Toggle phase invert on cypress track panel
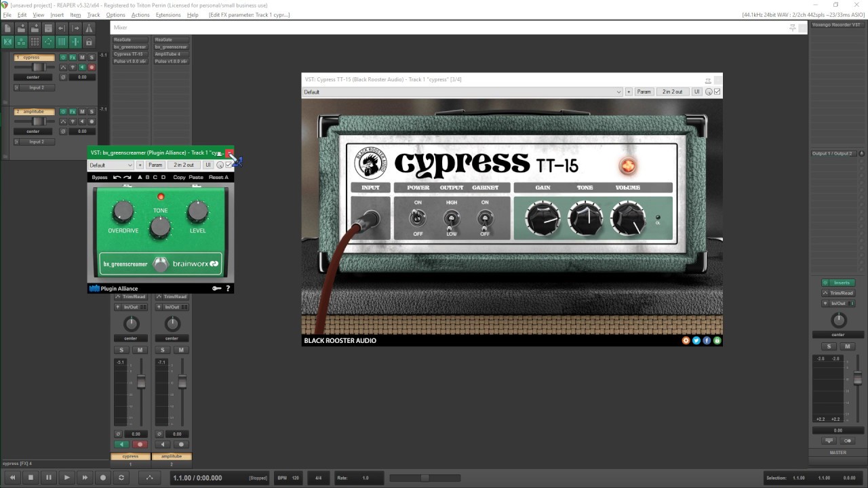 (63, 77)
